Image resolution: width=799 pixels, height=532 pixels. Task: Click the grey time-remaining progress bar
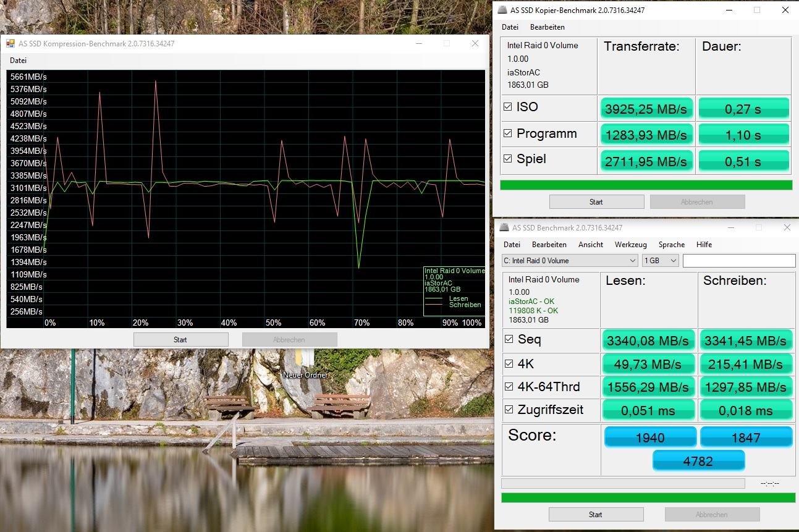[623, 483]
